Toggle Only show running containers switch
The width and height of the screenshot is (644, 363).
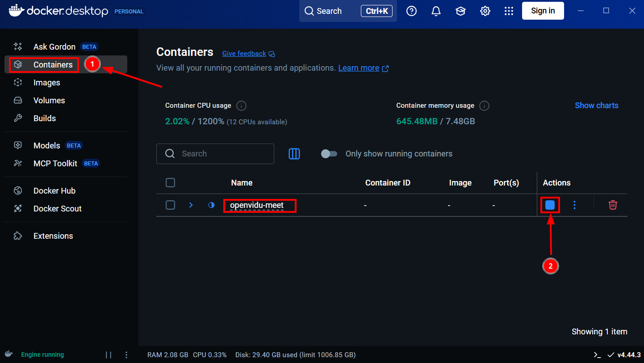point(329,154)
